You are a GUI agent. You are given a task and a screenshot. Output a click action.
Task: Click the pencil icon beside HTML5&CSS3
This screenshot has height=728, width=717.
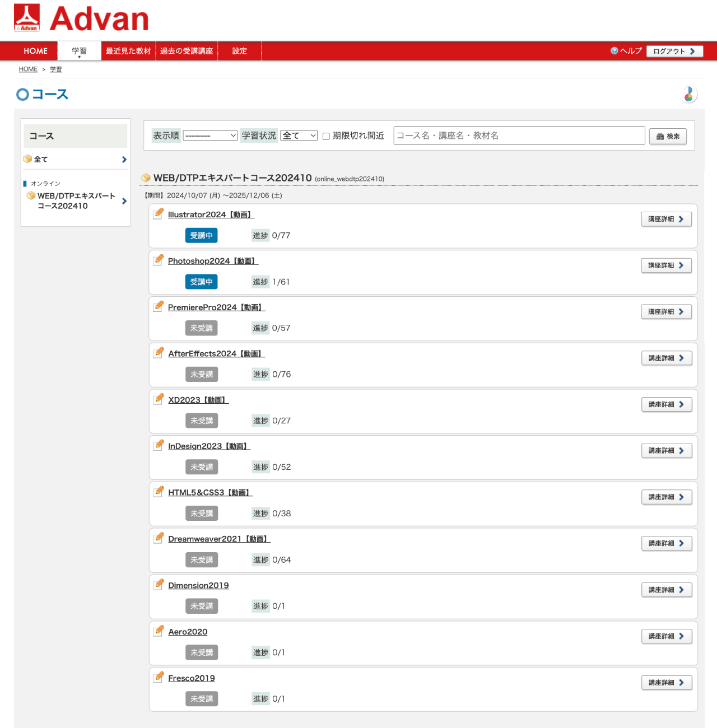(159, 492)
